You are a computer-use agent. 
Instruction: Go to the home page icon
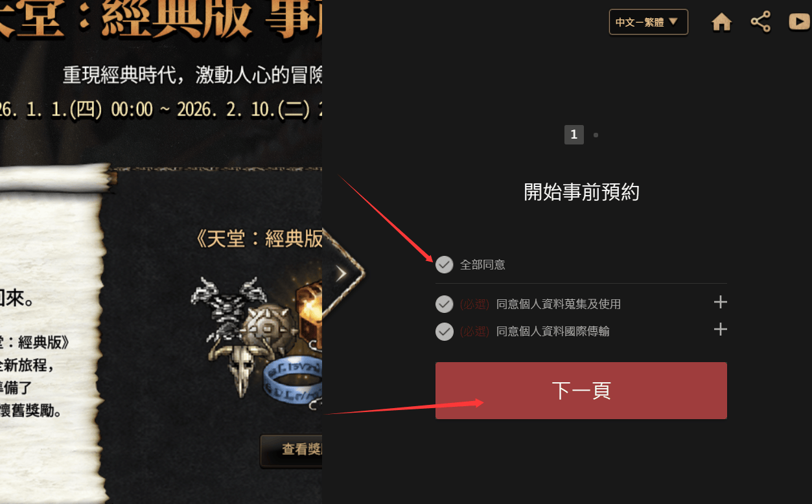tap(721, 22)
